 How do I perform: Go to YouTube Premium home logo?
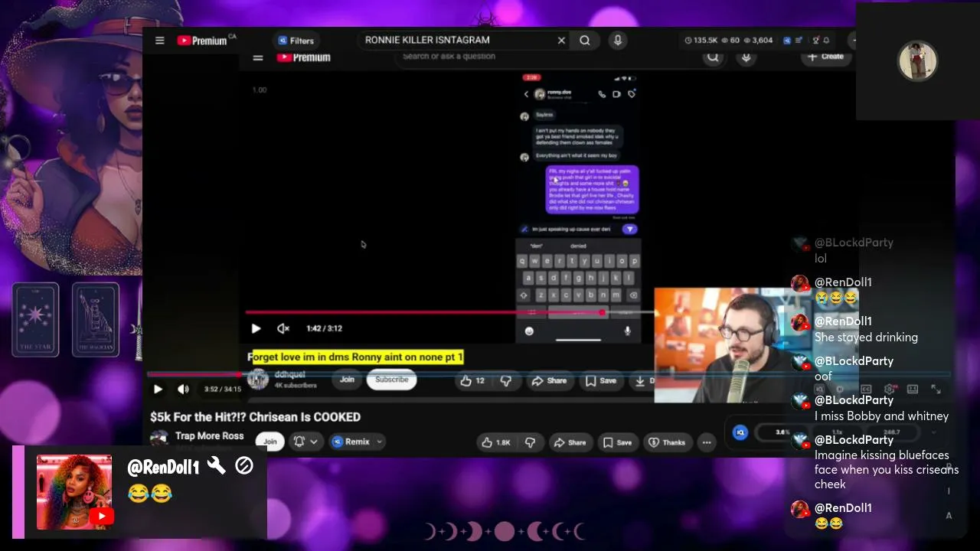pyautogui.click(x=202, y=41)
